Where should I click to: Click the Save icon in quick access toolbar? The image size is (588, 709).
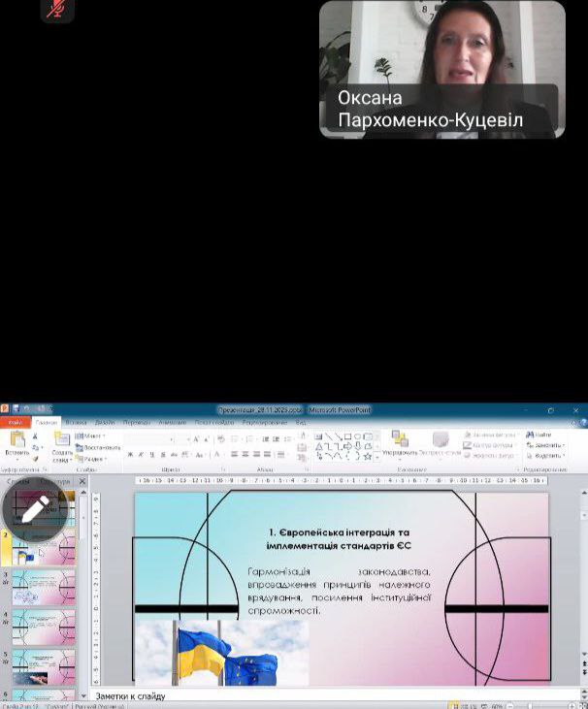point(16,411)
